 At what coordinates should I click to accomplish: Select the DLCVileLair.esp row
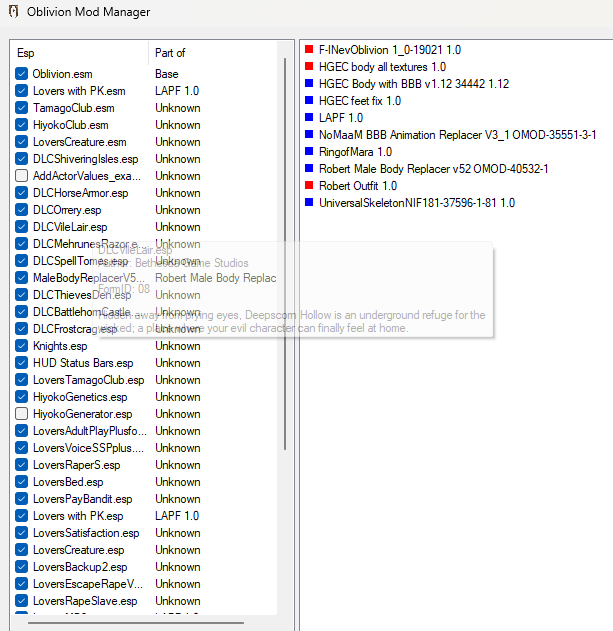(x=146, y=227)
